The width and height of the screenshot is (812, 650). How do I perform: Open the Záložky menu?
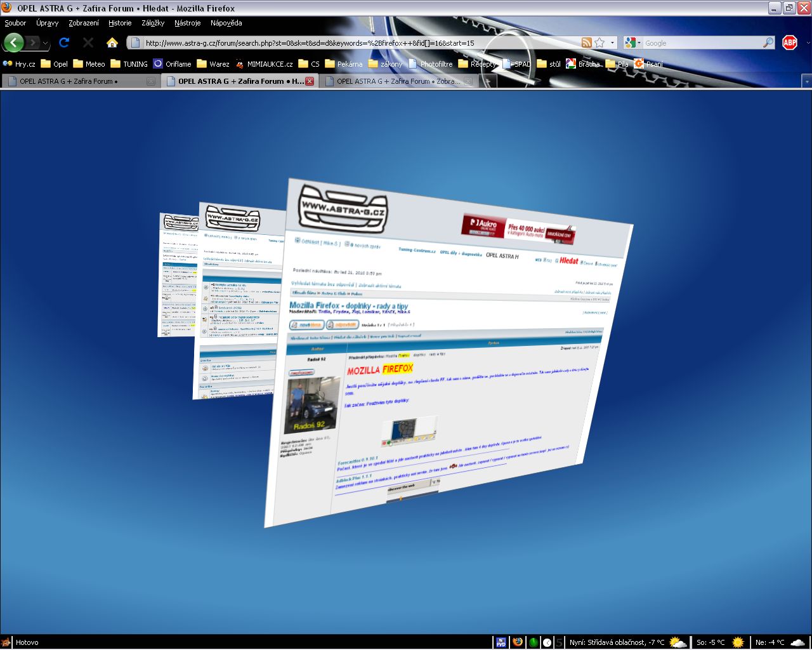(153, 23)
